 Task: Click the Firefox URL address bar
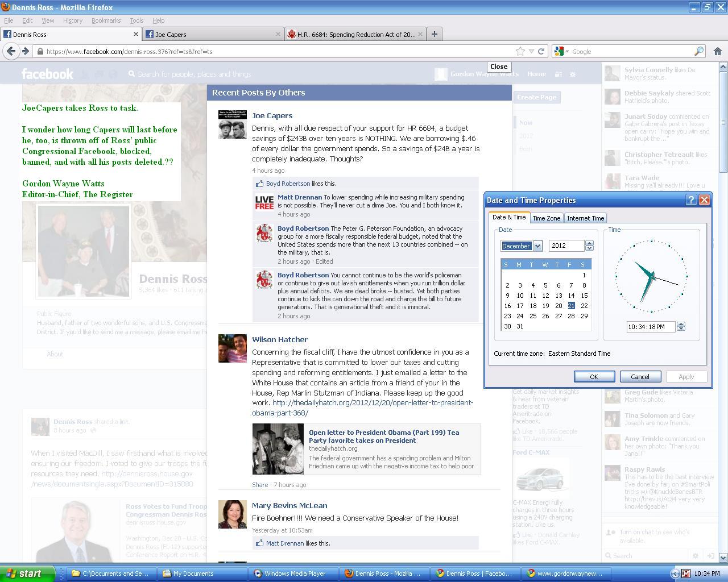point(273,51)
